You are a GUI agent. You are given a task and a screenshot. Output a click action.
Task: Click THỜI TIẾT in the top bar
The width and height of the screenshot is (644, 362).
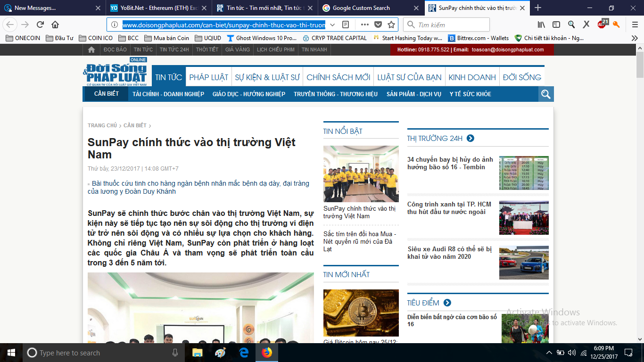(x=207, y=49)
